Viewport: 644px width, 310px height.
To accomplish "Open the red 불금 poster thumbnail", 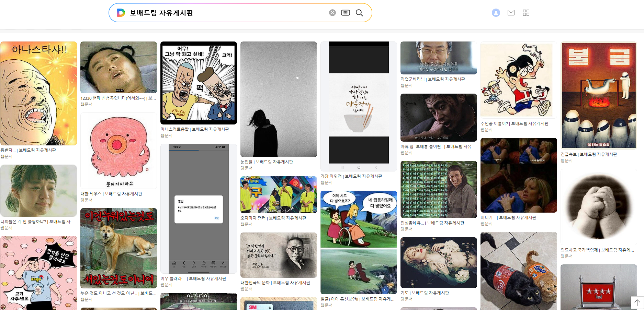I will point(599,95).
